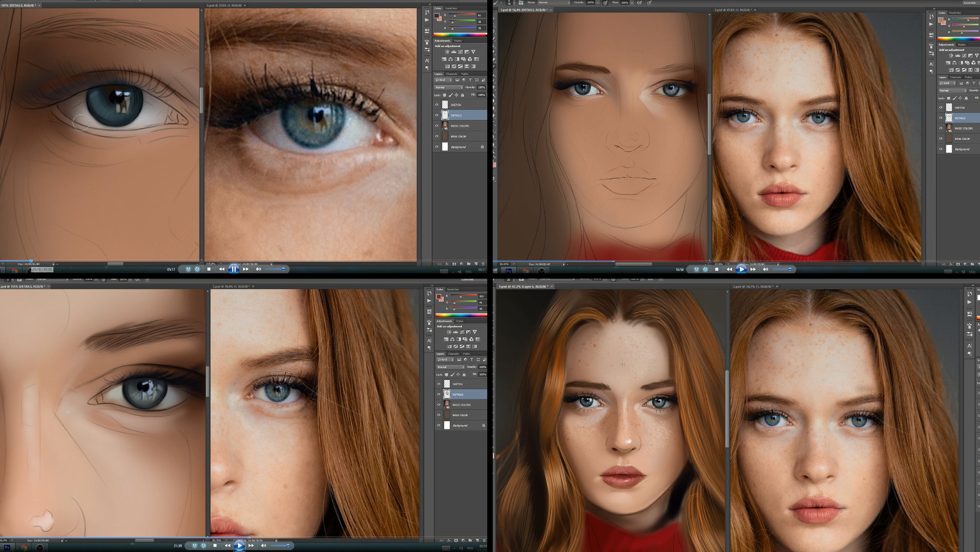The image size is (980, 552).
Task: Click foreground color swatch in top-left screenshot
Action: pyautogui.click(x=436, y=15)
